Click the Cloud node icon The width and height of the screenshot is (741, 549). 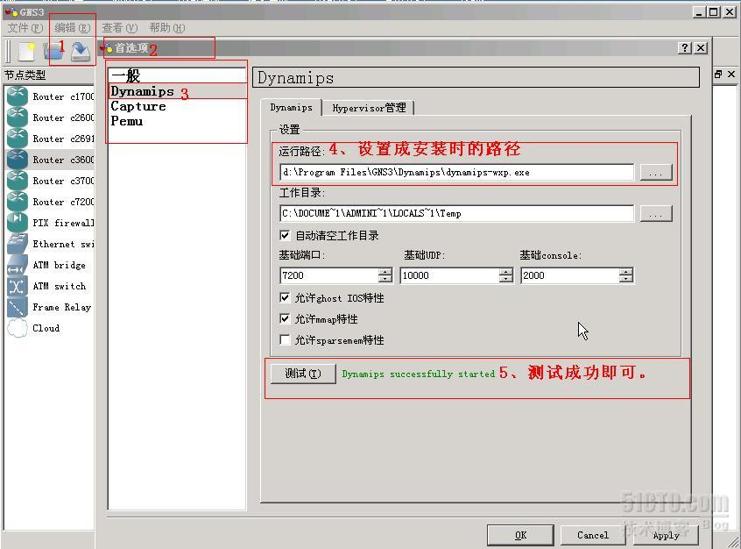[17, 329]
